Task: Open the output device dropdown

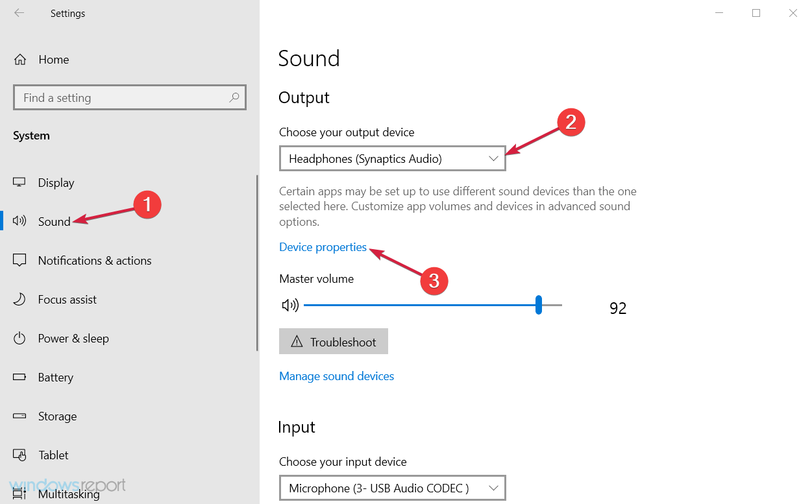Action: [x=392, y=159]
